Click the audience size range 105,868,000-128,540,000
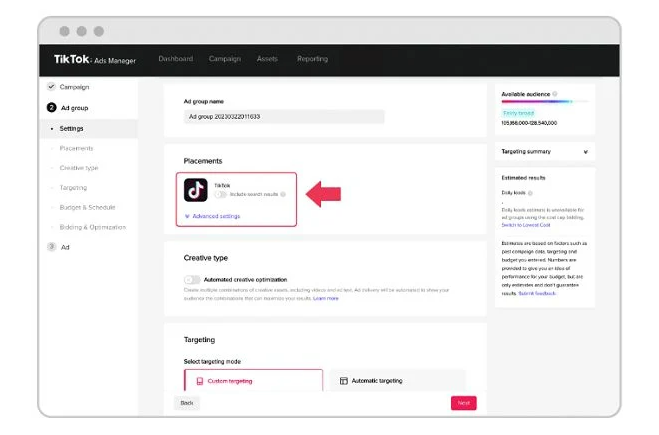Image resolution: width=659 pixels, height=435 pixels. pos(529,123)
